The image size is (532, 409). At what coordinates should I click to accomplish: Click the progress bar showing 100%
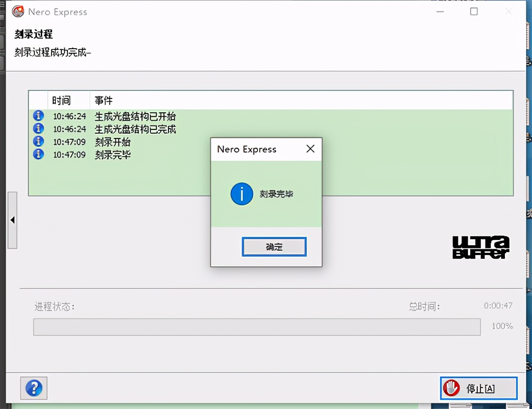pos(256,327)
